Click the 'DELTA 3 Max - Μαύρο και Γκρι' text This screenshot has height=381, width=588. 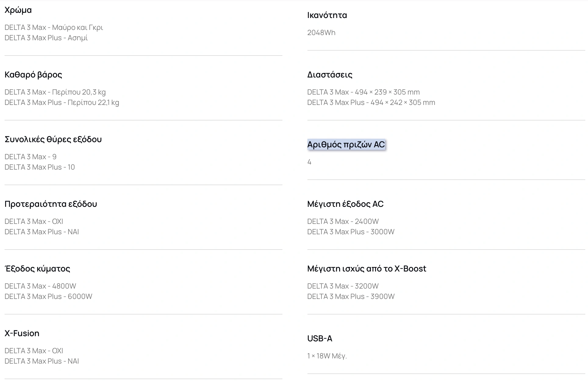[54, 27]
